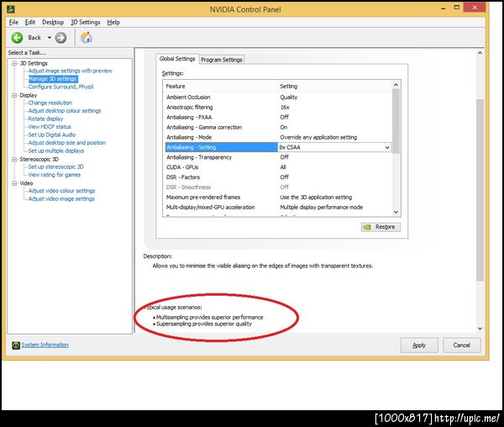The width and height of the screenshot is (504, 427).
Task: Click the NVIDIA logo on Restore button
Action: (367, 227)
